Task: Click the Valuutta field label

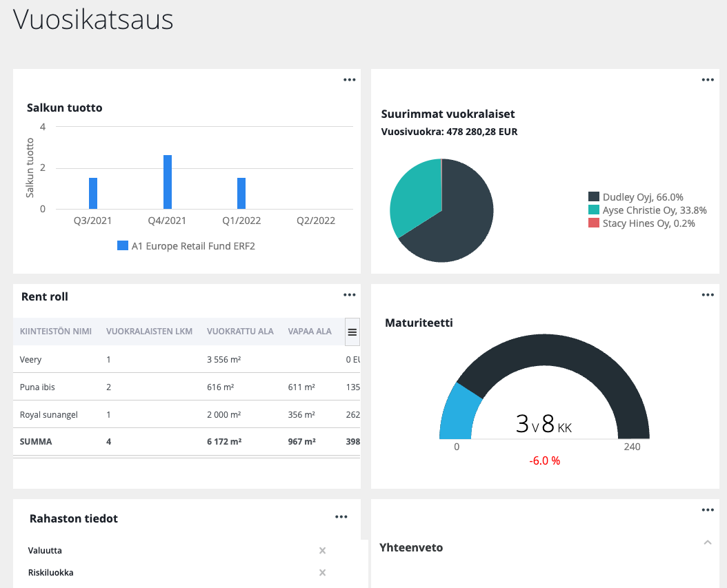Action: (45, 551)
